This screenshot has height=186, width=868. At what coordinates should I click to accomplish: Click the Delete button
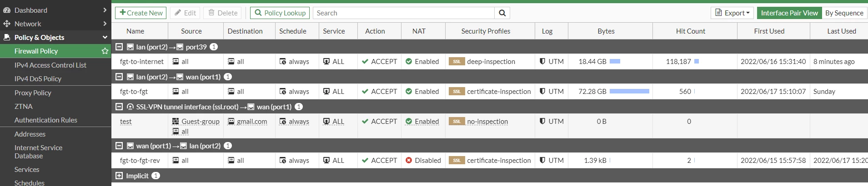click(223, 13)
